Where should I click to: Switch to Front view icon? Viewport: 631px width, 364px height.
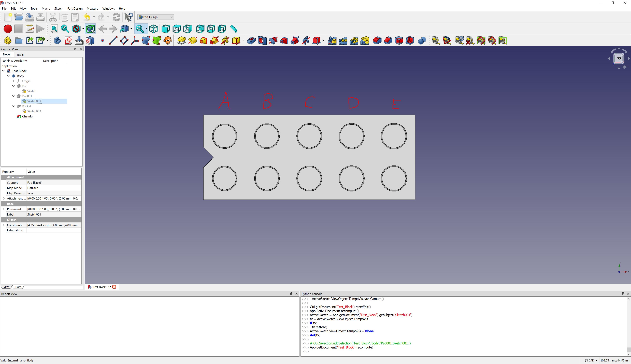pyautogui.click(x=166, y=29)
